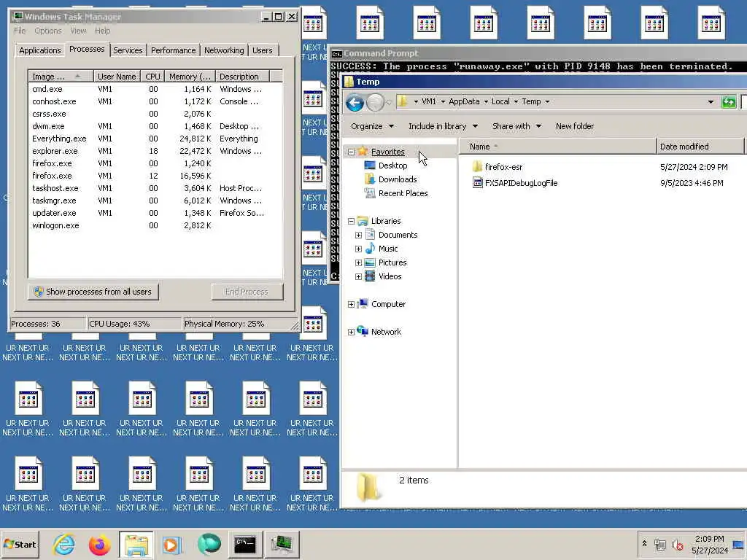Launch Firefox from the taskbar
Image resolution: width=747 pixels, height=560 pixels.
[99, 544]
